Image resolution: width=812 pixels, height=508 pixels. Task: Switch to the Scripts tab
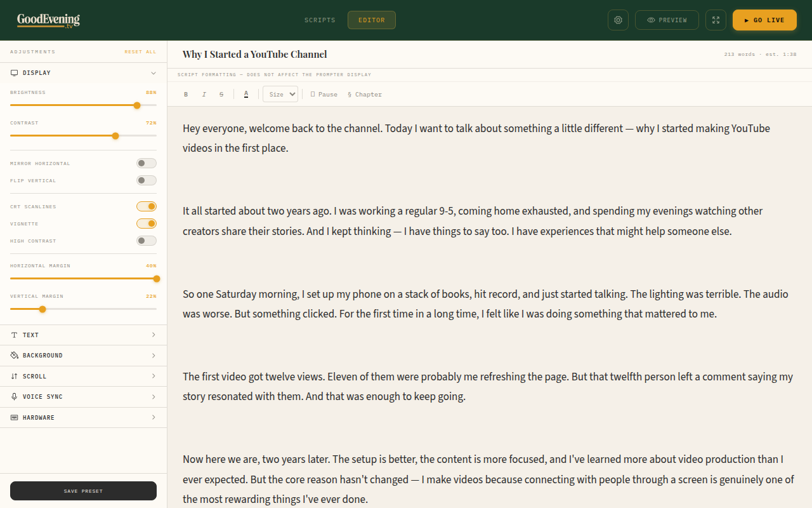pyautogui.click(x=320, y=20)
